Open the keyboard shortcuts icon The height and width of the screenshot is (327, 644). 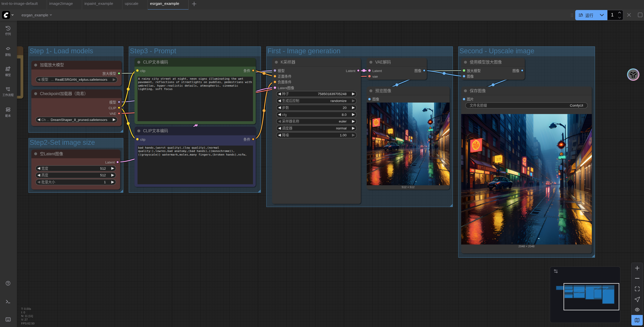tap(8, 319)
